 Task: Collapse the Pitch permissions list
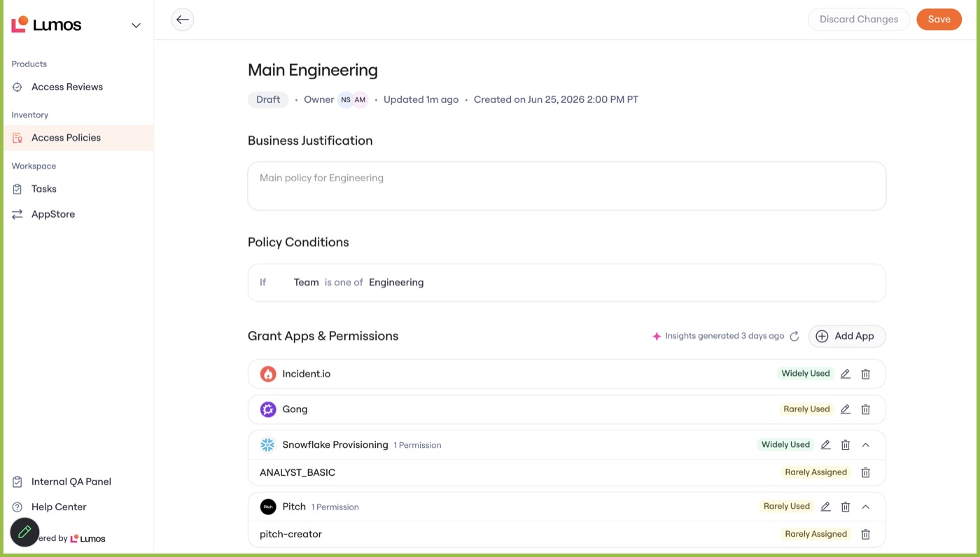[x=866, y=507]
